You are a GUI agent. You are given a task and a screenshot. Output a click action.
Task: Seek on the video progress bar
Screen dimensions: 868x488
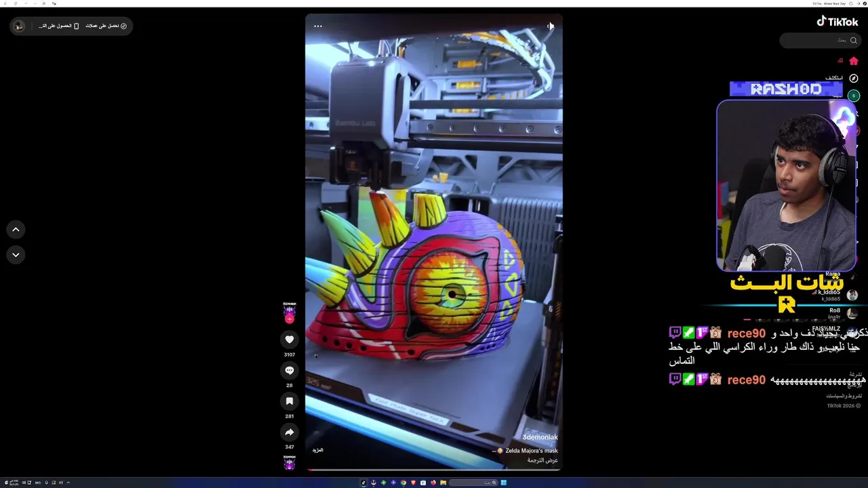pyautogui.click(x=434, y=469)
